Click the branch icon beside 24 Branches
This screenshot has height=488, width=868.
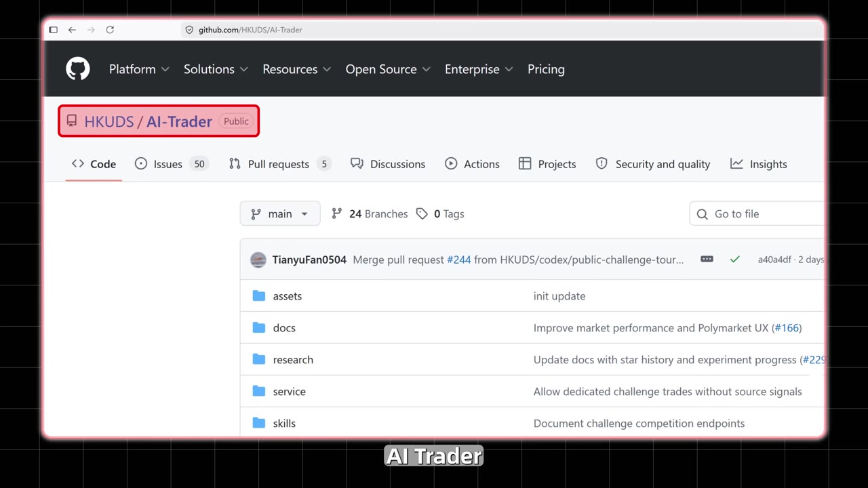click(337, 213)
